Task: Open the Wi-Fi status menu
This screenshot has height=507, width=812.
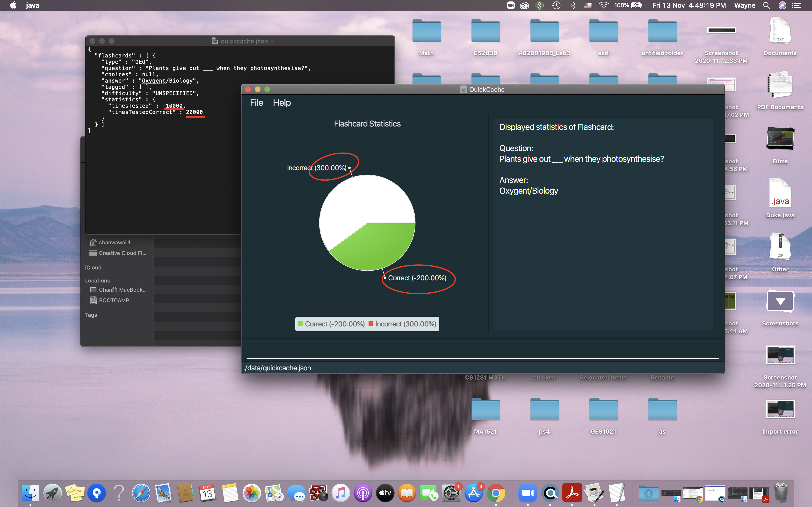Action: pyautogui.click(x=604, y=5)
